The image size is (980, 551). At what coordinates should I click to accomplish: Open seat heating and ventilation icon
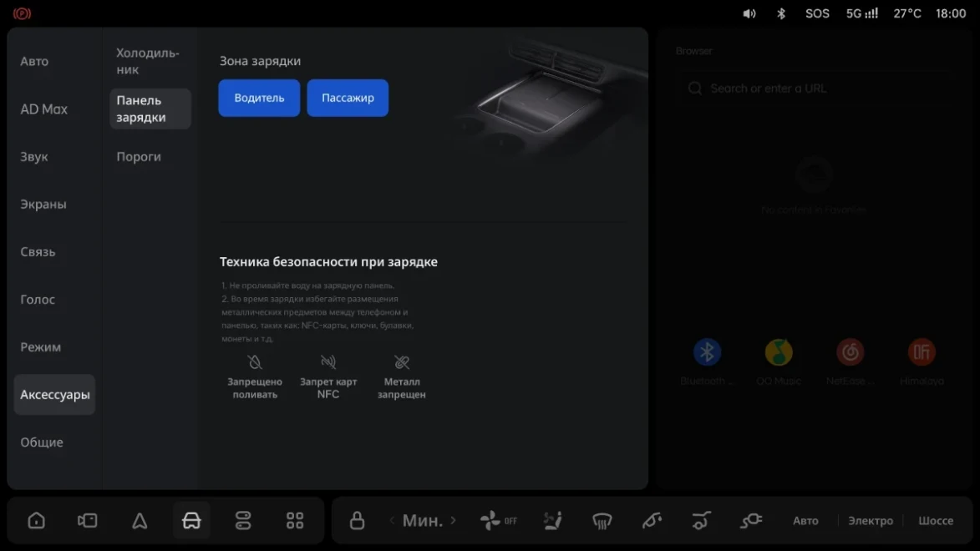(x=552, y=520)
